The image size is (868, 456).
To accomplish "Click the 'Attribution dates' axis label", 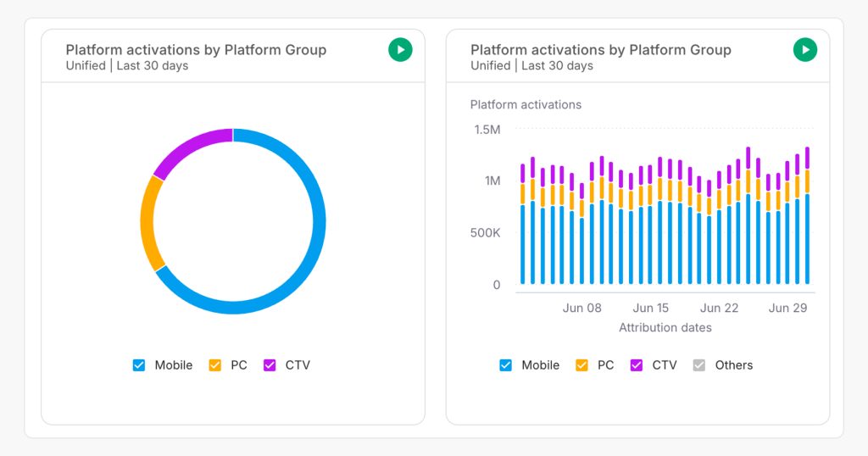I will (665, 328).
